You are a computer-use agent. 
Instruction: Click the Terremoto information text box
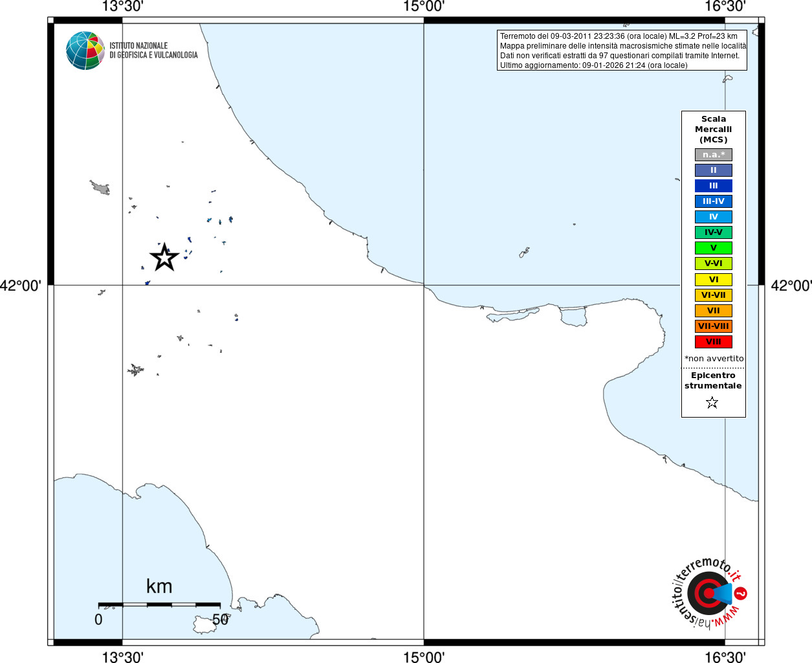[622, 51]
